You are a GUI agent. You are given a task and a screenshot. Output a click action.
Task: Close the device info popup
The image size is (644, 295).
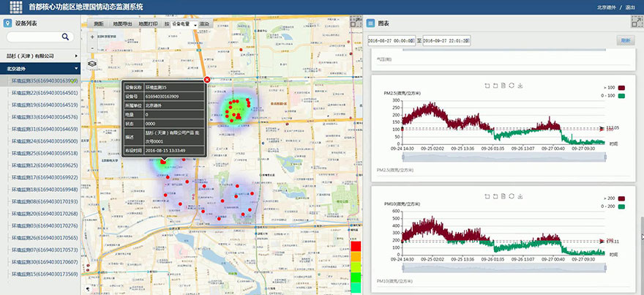click(x=206, y=79)
